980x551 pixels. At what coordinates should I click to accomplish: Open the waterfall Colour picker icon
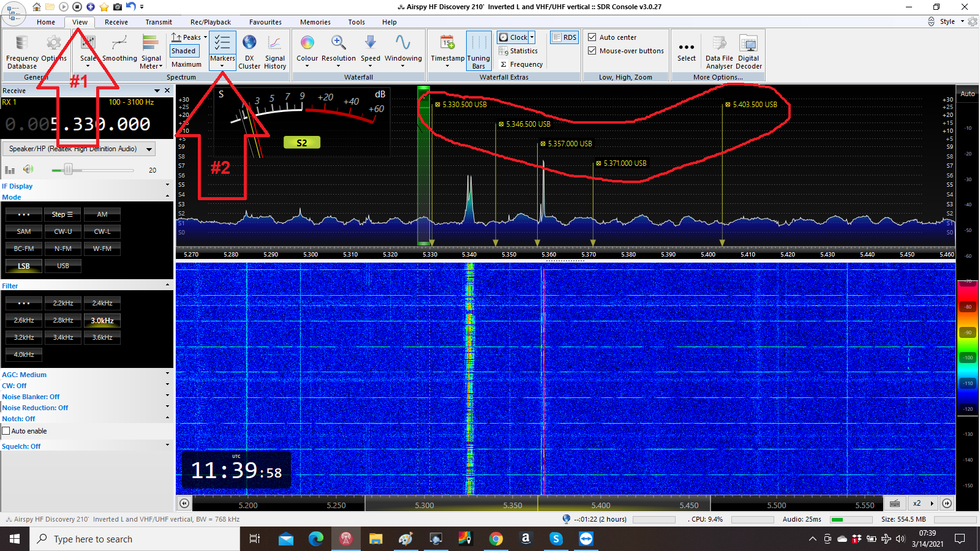307,43
